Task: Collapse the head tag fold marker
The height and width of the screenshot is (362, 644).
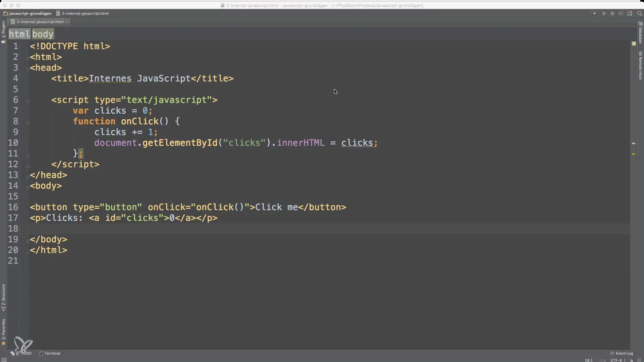Action: coord(28,69)
